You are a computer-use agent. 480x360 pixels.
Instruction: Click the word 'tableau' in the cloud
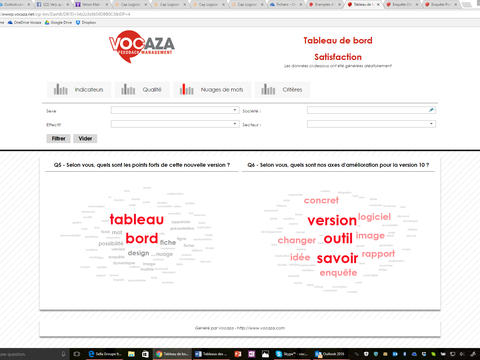click(137, 219)
